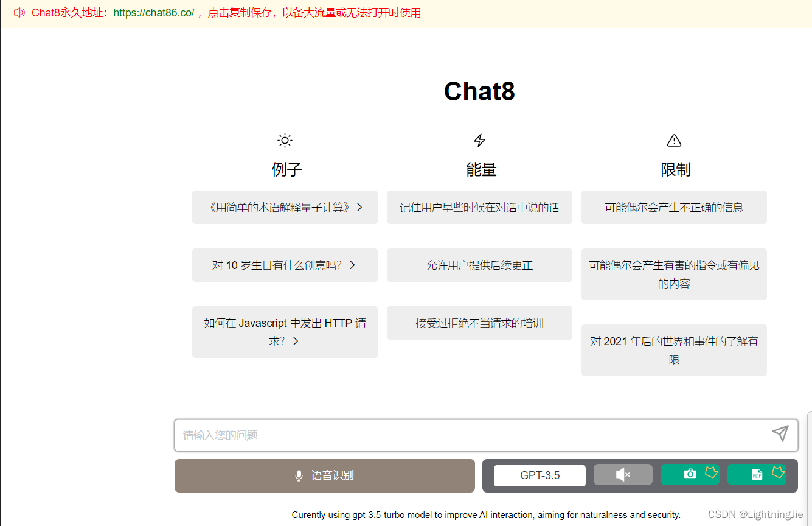Click the footer text about gpt-3.5-turbo model
This screenshot has height=526, width=812.
coord(486,515)
